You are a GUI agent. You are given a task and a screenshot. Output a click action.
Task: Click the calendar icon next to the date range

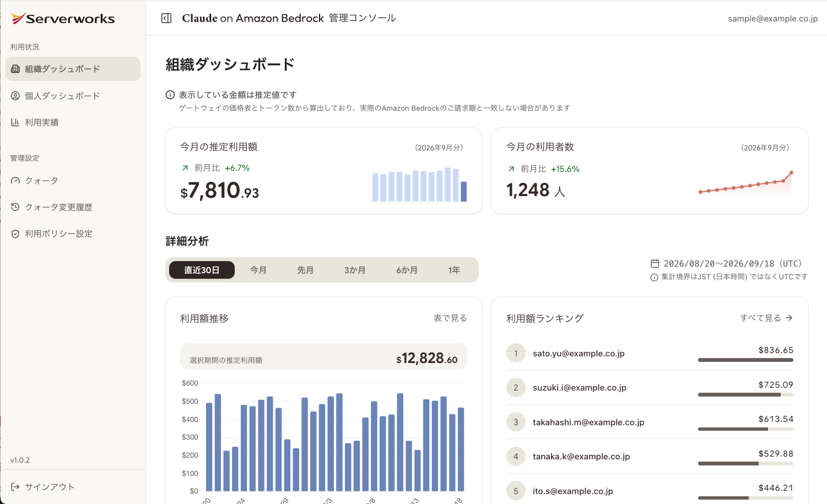click(655, 263)
